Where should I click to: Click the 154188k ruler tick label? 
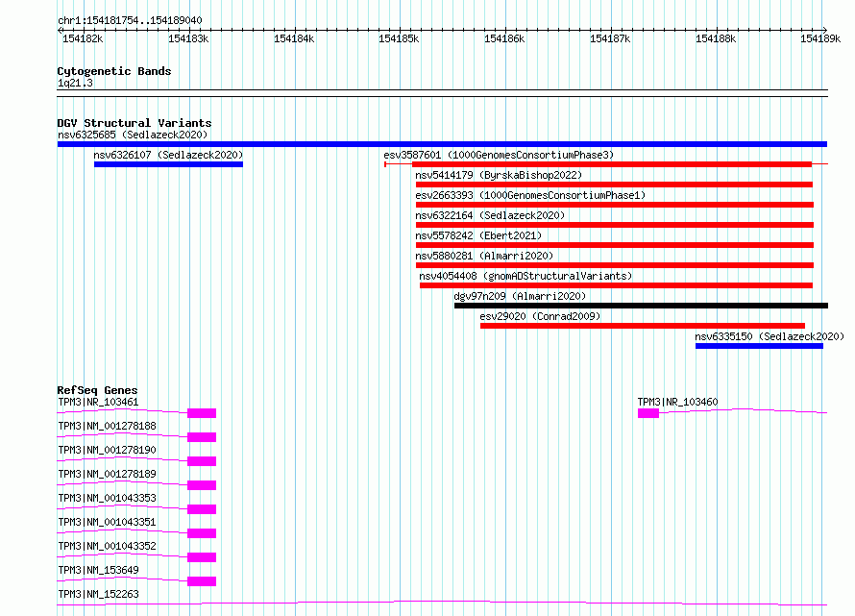[716, 38]
